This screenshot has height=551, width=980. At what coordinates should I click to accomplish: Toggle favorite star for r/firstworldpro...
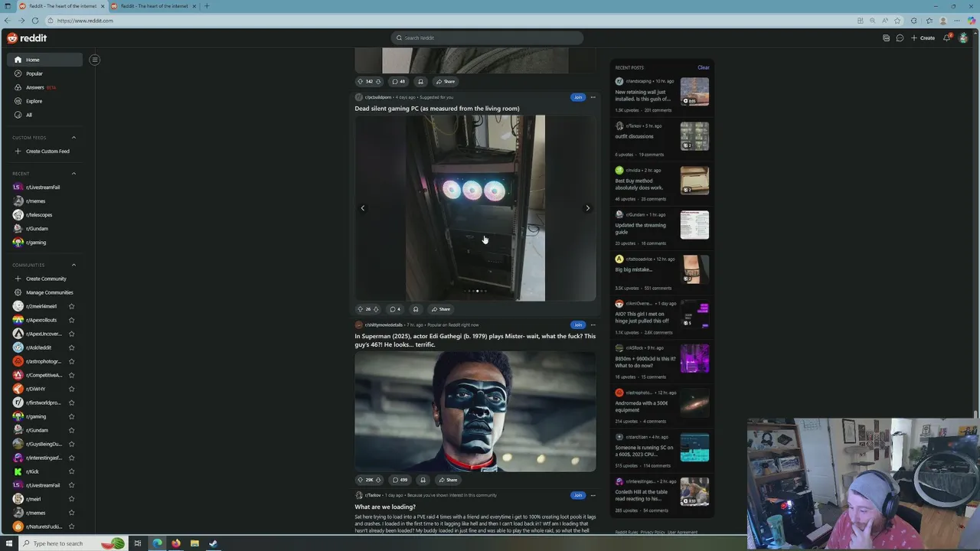[72, 403]
